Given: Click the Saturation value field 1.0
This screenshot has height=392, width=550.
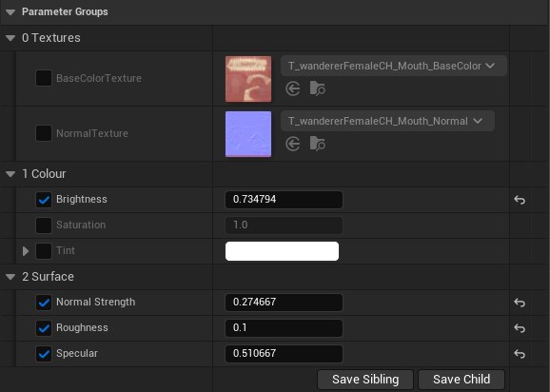Looking at the screenshot, I should [284, 225].
